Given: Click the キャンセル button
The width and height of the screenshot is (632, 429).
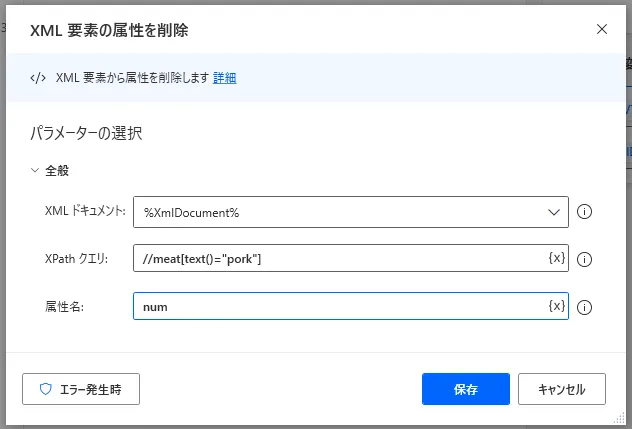Looking at the screenshot, I should click(561, 389).
